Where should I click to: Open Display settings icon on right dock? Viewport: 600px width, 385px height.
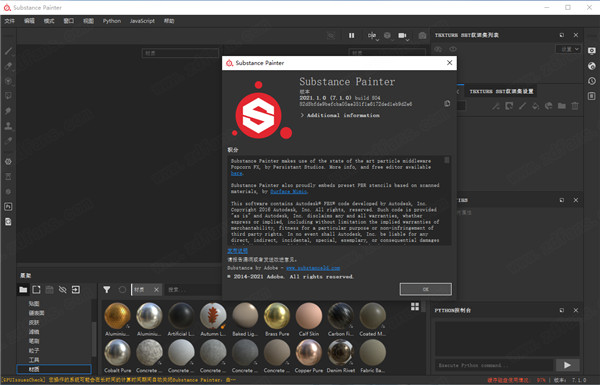pos(592,51)
